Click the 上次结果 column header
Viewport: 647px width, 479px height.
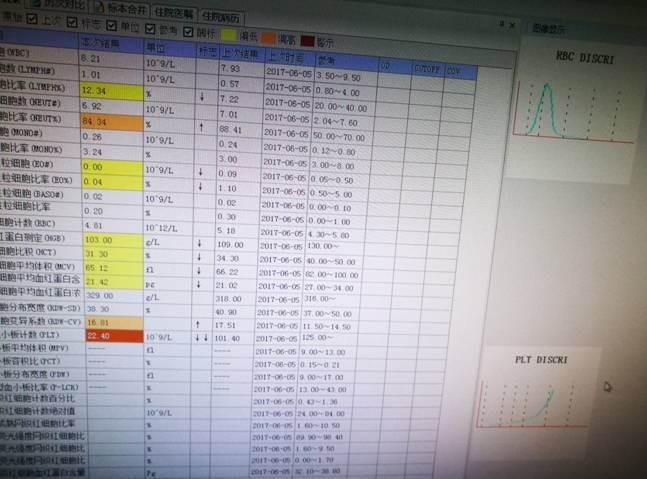(240, 53)
